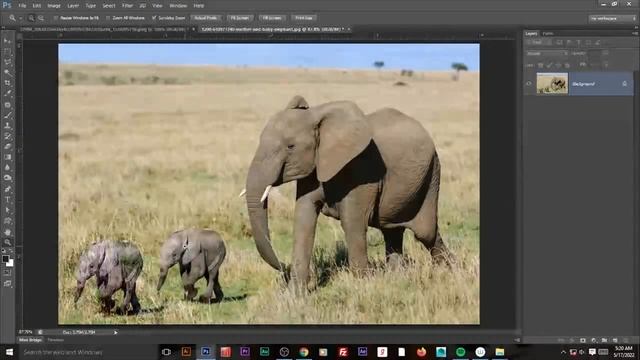Select the Blur tool

(7, 168)
